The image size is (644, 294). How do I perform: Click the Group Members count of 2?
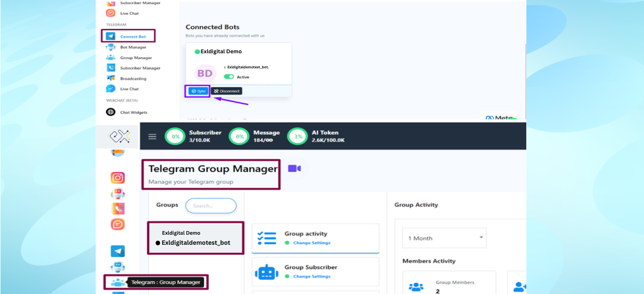pyautogui.click(x=438, y=290)
